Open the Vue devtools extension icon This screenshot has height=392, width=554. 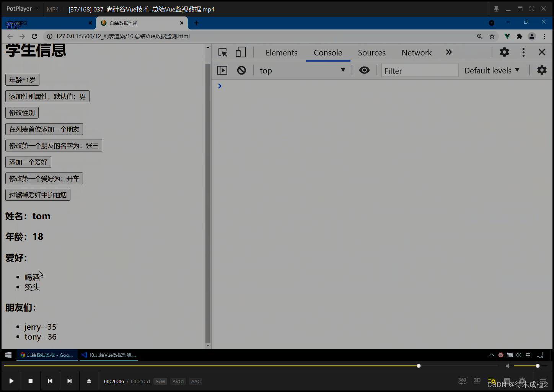click(507, 36)
